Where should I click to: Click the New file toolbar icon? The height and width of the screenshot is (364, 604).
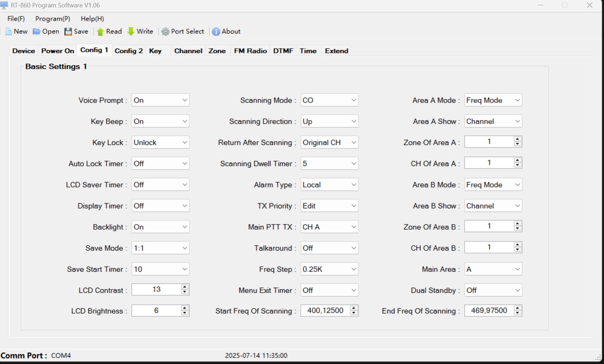coord(8,32)
